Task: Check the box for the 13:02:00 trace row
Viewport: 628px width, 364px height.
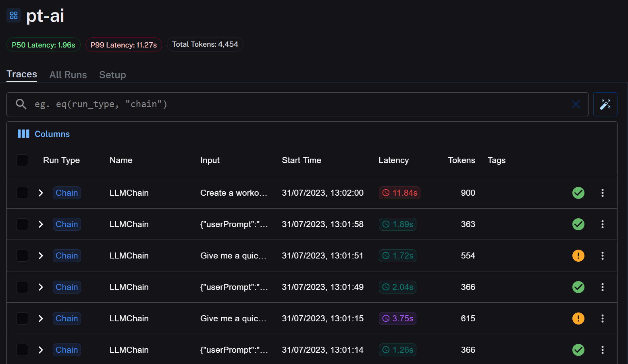Action: coord(22,193)
